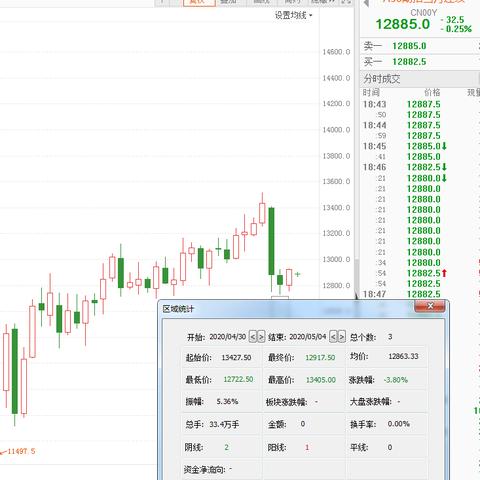Screen dimensions: 480x480
Task: Click the green plus marker on the chart
Action: [297, 274]
